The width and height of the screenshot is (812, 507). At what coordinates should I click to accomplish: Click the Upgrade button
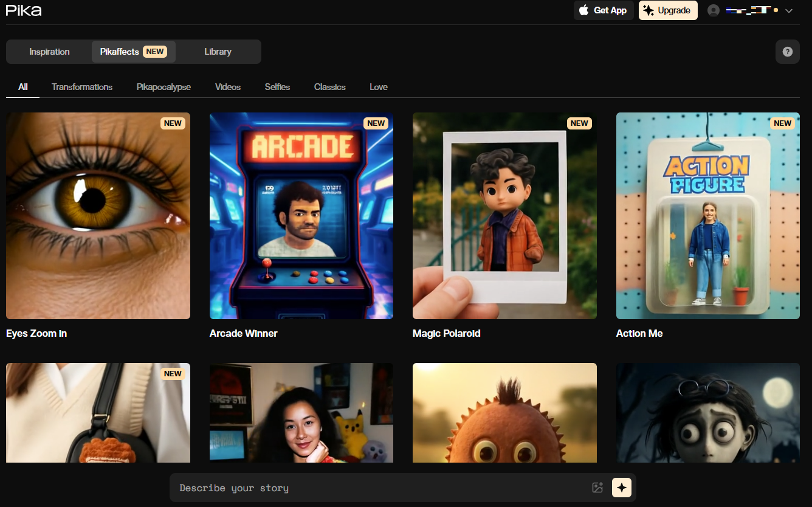click(667, 10)
